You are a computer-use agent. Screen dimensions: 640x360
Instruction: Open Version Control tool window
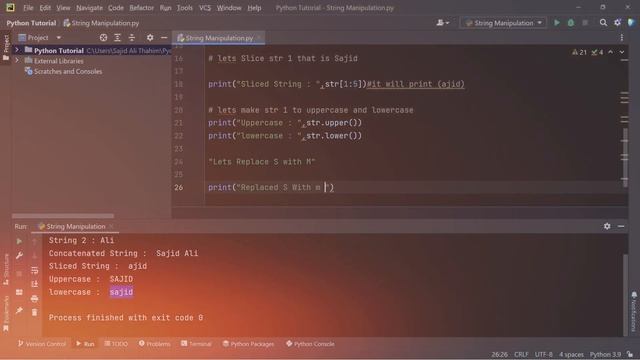[x=42, y=344]
